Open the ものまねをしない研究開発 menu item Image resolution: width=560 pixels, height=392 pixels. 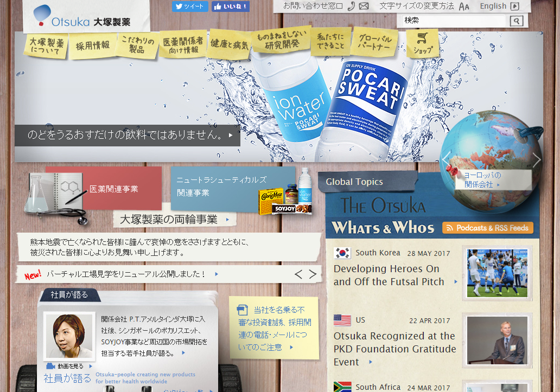pyautogui.click(x=282, y=39)
